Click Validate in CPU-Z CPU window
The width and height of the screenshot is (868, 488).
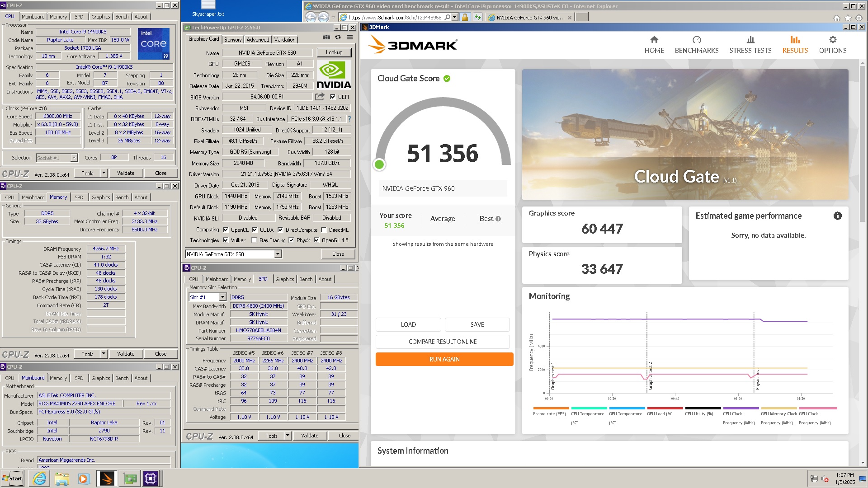tap(126, 173)
